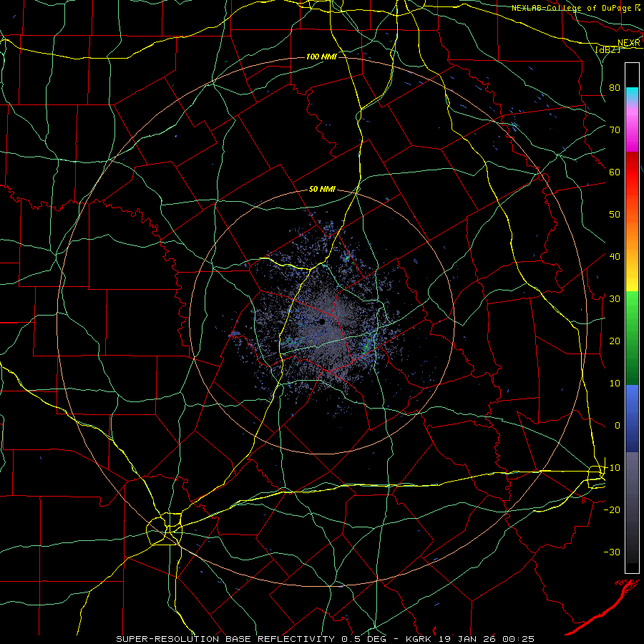Click the black radar site dot at map center
The image size is (644, 644).
(322, 321)
